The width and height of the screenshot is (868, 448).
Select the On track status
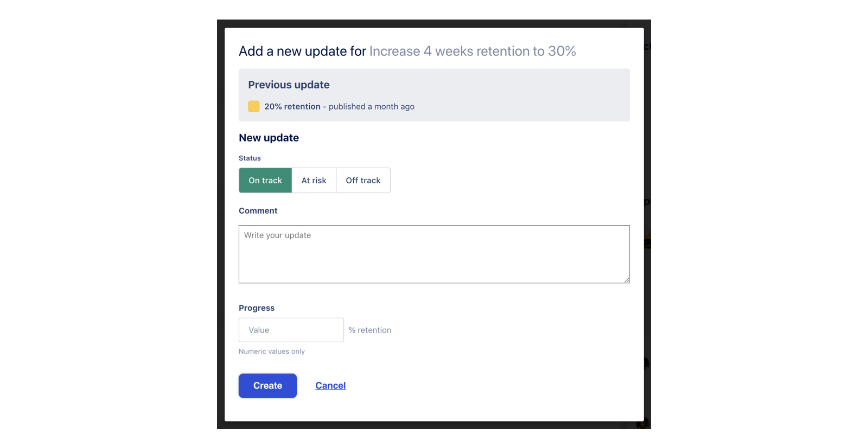pyautogui.click(x=265, y=180)
